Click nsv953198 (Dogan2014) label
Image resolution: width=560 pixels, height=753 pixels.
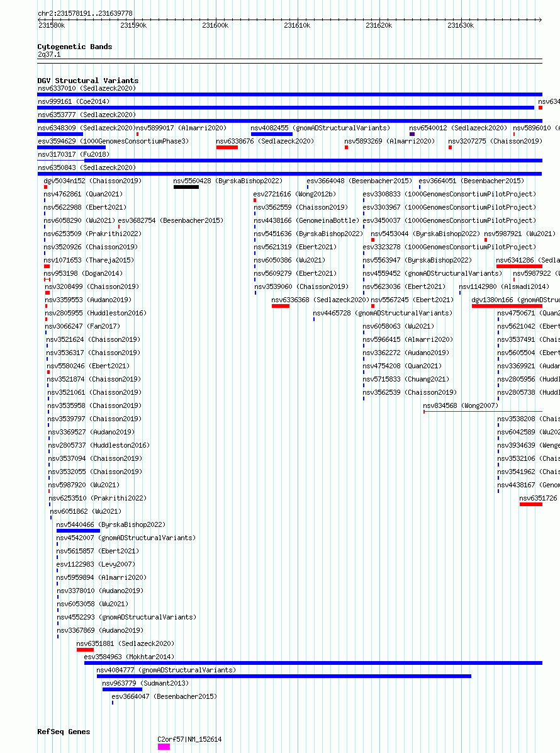83,273
